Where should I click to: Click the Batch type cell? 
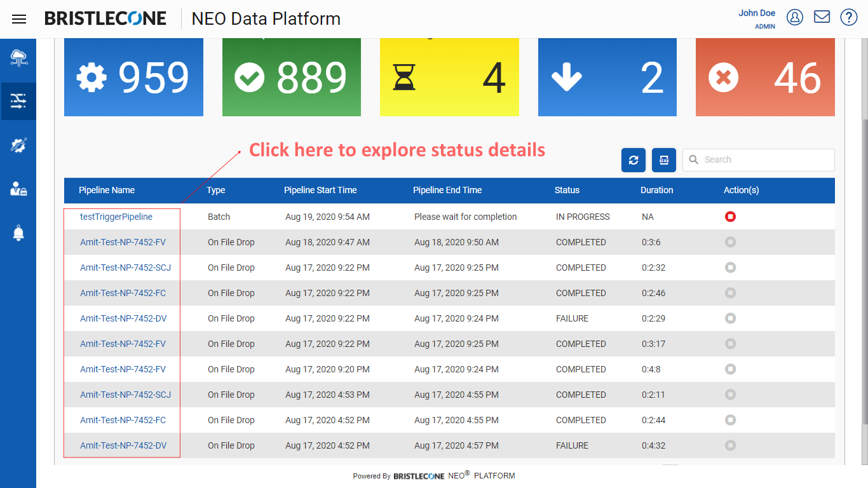(x=219, y=217)
